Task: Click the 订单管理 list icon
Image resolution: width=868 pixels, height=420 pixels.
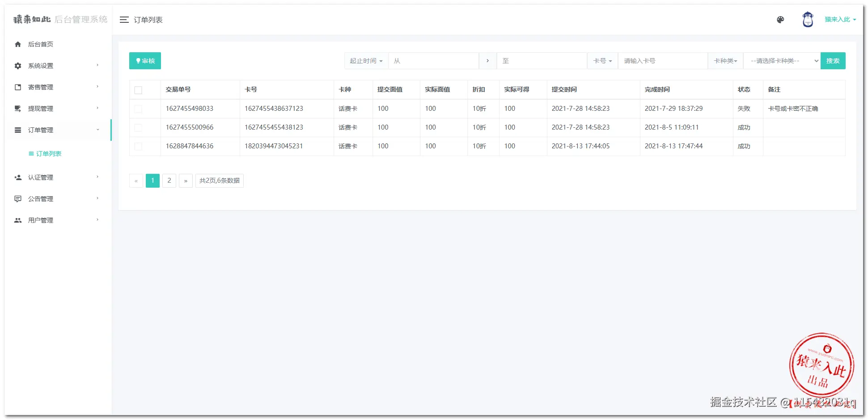Action: pos(18,130)
